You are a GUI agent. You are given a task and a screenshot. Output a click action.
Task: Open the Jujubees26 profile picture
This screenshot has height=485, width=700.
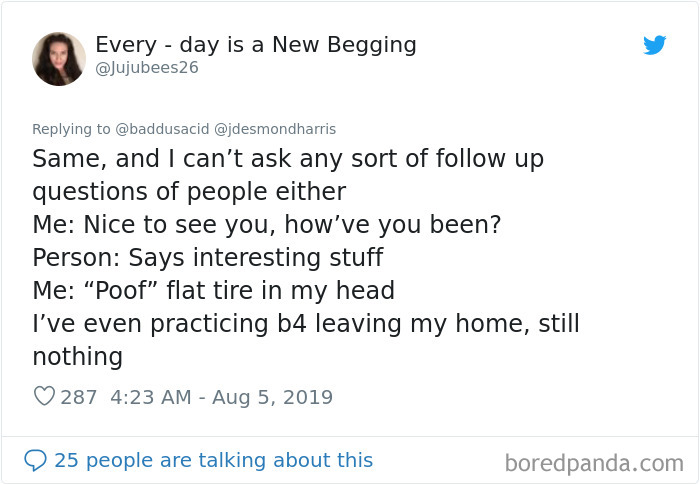pos(59,59)
